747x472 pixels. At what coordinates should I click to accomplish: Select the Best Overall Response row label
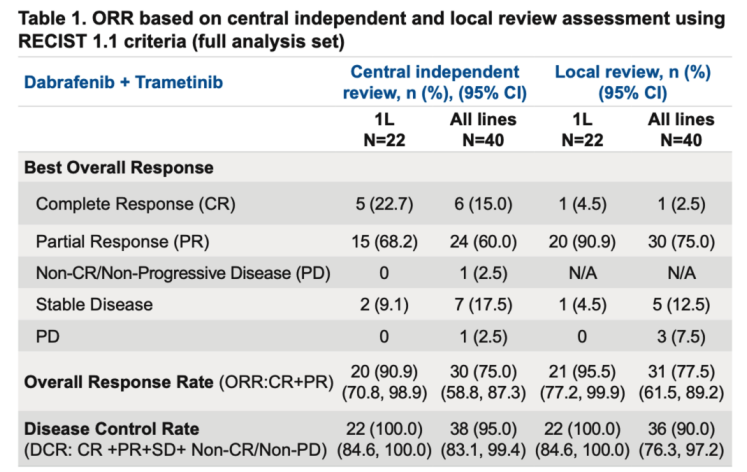pos(119,168)
